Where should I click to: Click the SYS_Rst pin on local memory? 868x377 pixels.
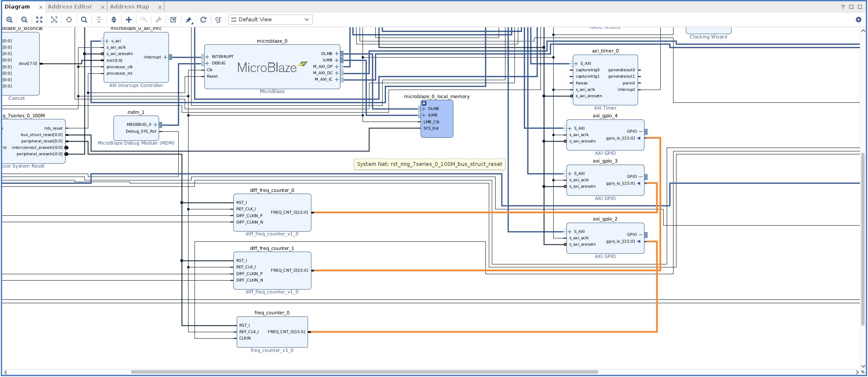431,128
